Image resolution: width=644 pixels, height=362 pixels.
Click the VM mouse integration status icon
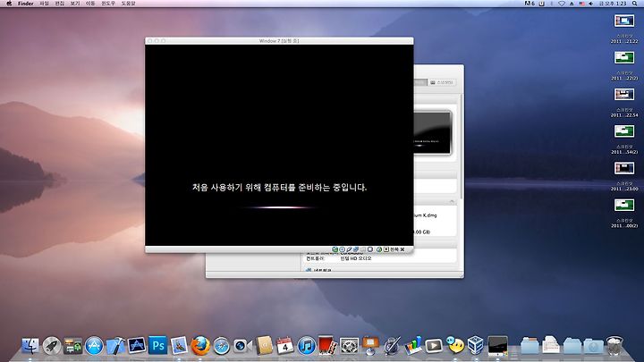tap(379, 249)
